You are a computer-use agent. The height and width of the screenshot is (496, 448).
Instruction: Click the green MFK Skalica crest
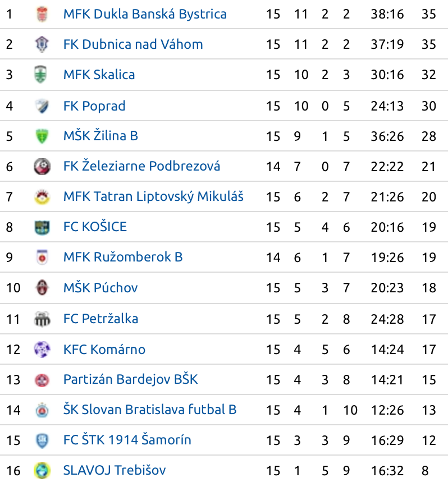[40, 74]
